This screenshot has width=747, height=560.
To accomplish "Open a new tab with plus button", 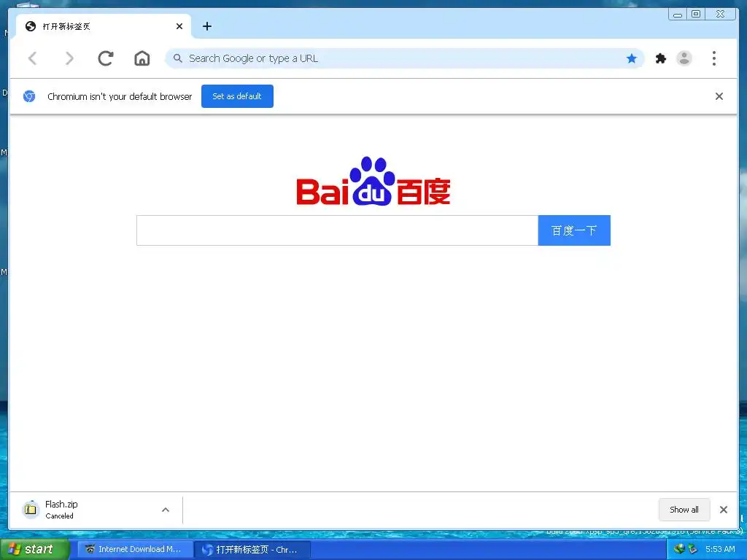I will point(206,26).
